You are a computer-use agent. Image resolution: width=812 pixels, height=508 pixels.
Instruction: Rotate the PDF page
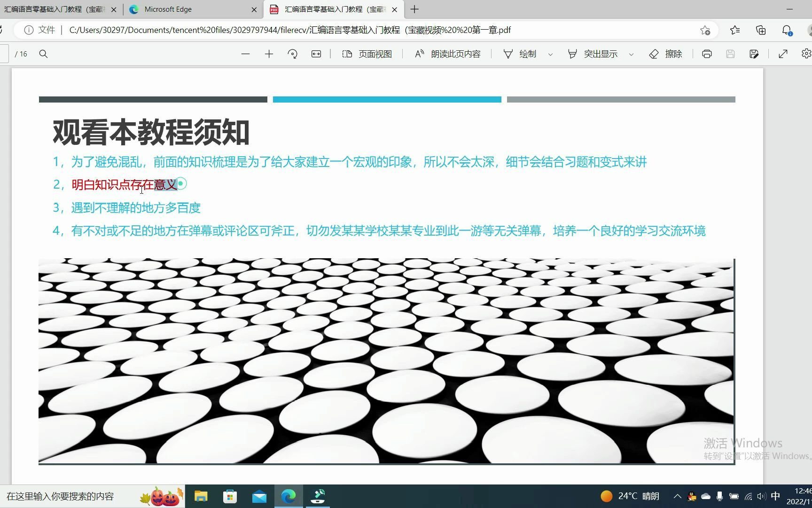click(292, 54)
